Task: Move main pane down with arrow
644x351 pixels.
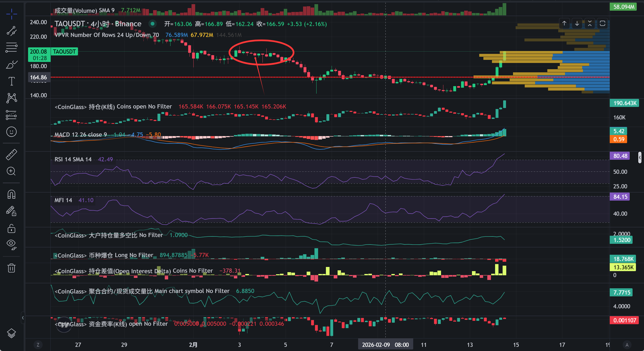Action: [577, 24]
